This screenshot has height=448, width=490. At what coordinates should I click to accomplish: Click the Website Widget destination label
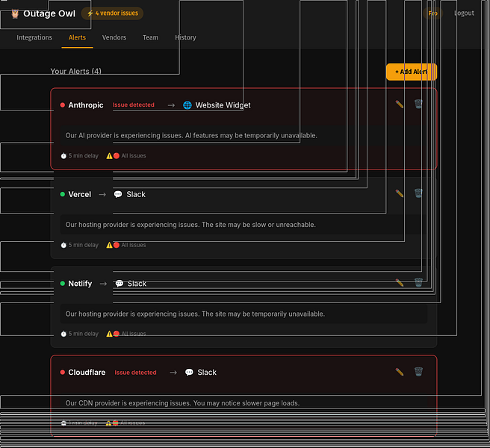point(223,105)
